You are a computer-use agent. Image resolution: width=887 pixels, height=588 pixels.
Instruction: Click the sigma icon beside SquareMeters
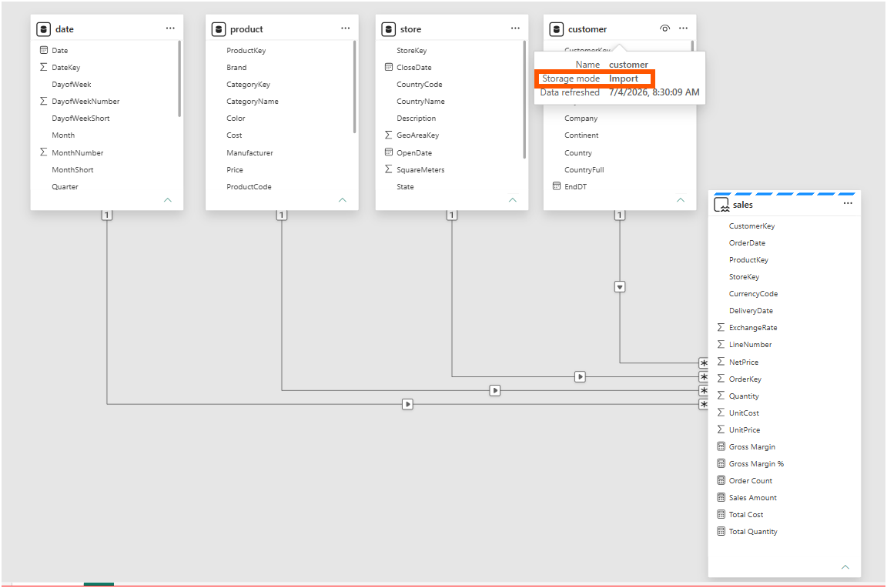(x=389, y=169)
